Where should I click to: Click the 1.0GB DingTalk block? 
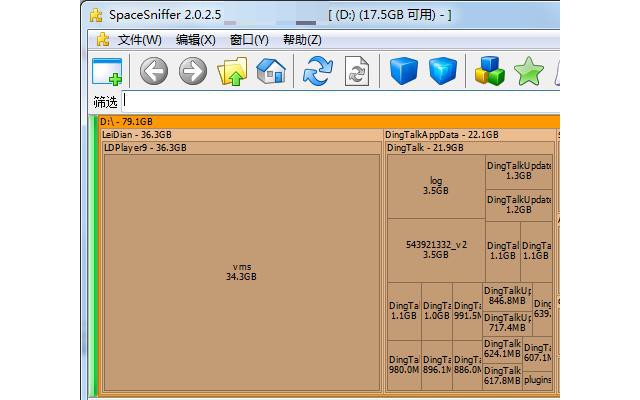[437, 311]
